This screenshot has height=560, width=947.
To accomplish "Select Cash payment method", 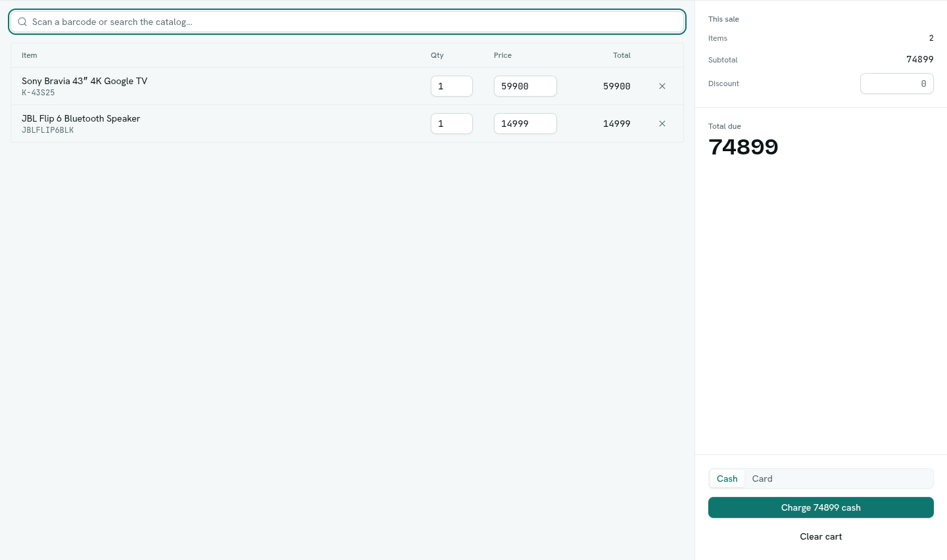I will (727, 478).
